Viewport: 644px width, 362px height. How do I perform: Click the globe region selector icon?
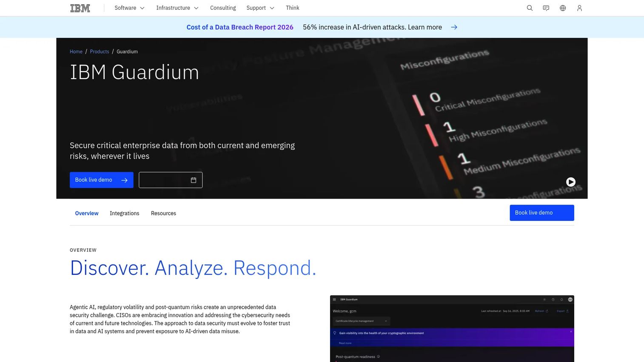(563, 8)
